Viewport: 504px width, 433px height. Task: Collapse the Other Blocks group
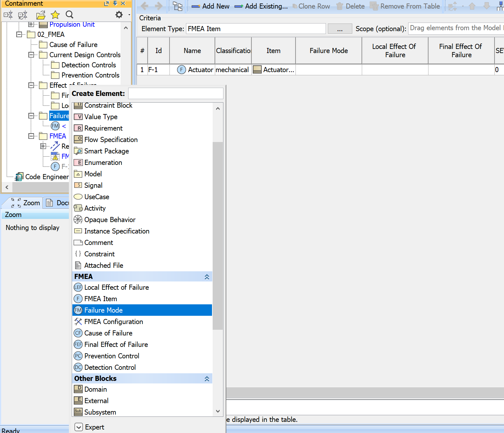tap(207, 379)
